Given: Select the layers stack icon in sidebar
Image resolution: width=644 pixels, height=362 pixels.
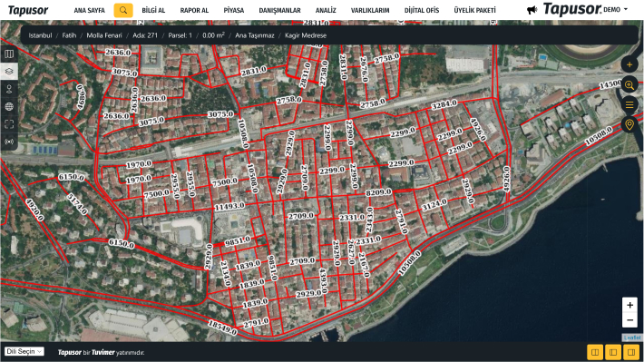Looking at the screenshot, I should click(9, 71).
